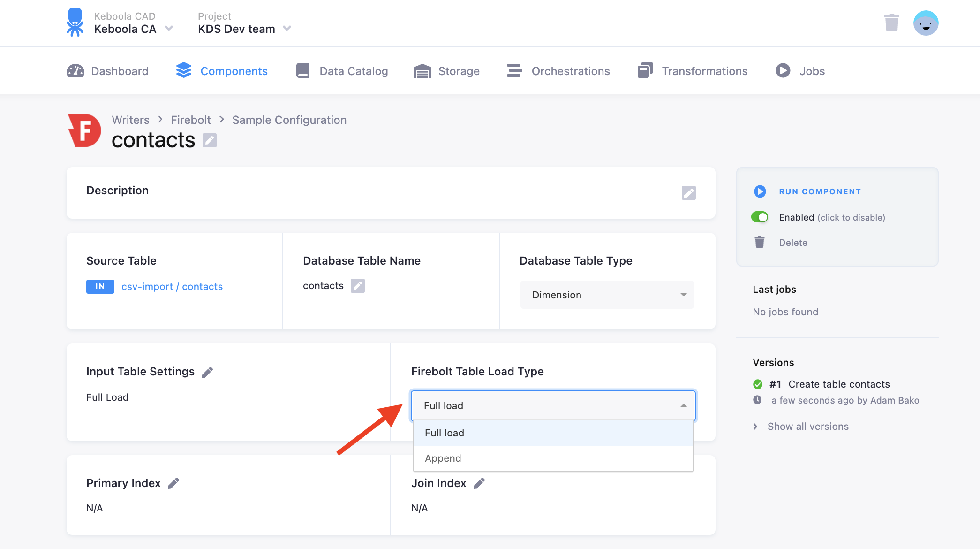
Task: Click the Firebolt component logo
Action: (x=84, y=130)
